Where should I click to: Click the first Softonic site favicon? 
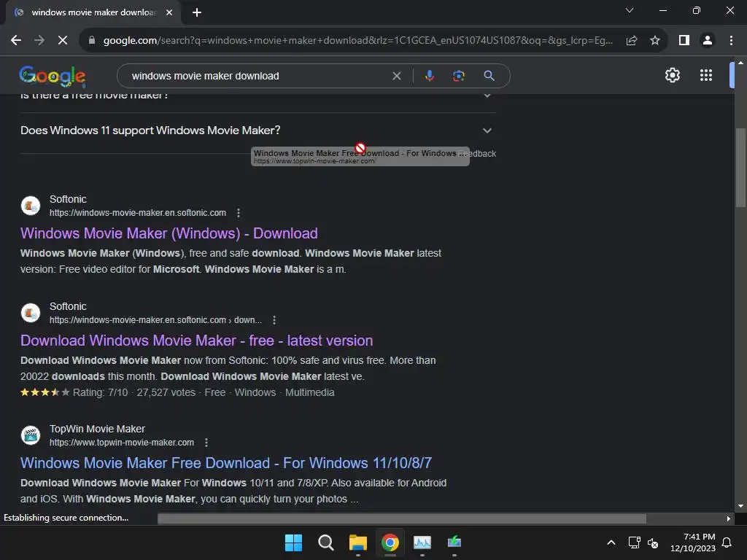tap(31, 206)
